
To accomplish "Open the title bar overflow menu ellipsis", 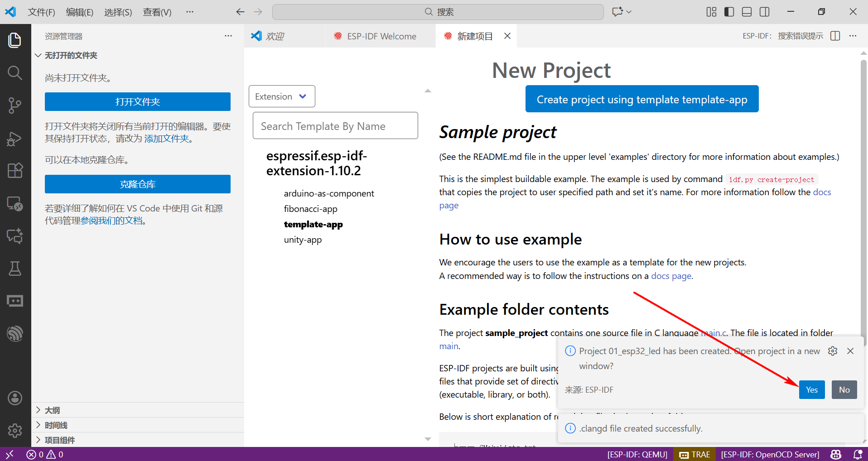I will point(190,12).
